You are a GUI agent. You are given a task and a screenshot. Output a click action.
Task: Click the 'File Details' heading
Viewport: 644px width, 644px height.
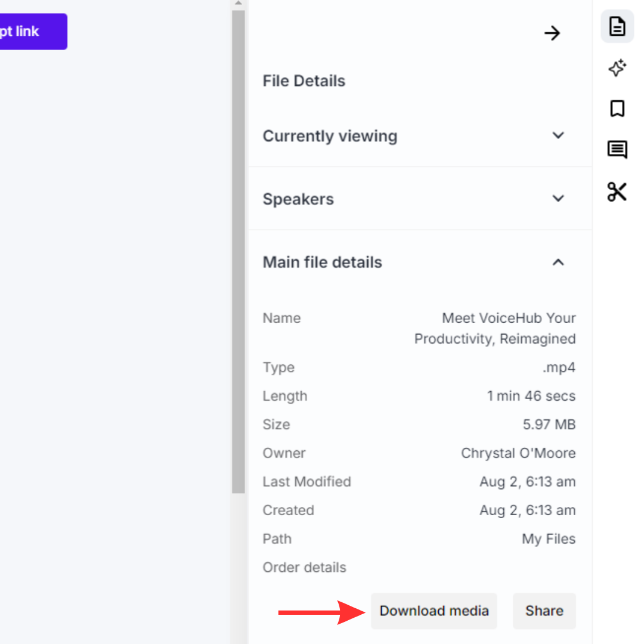coord(304,81)
